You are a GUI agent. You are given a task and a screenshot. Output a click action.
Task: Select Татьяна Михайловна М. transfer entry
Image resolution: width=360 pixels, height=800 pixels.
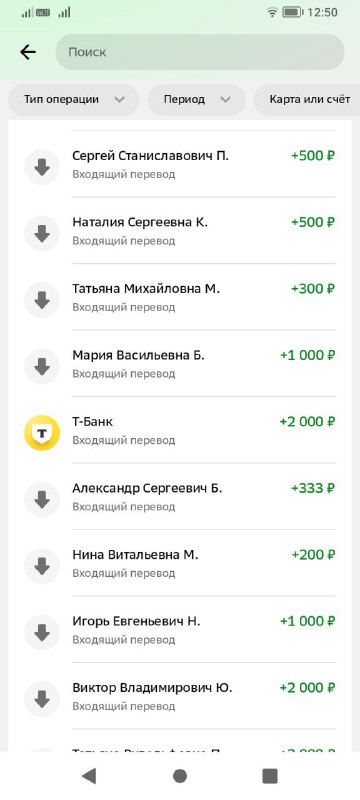click(180, 297)
